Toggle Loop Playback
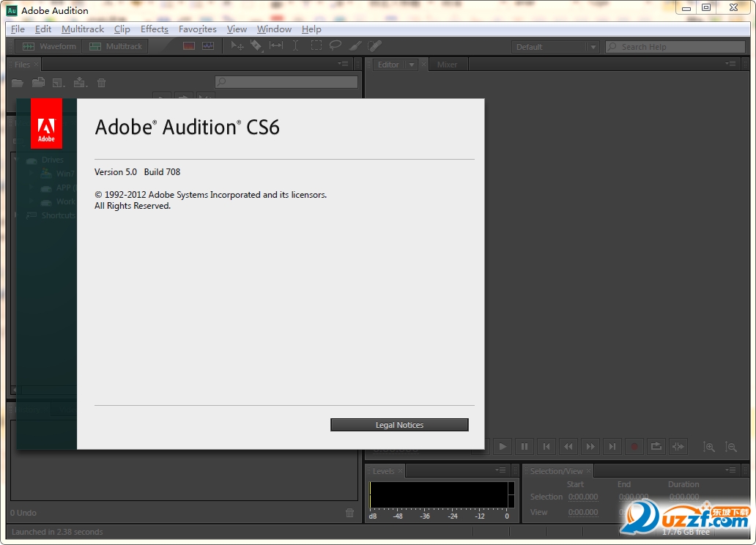 click(x=656, y=447)
